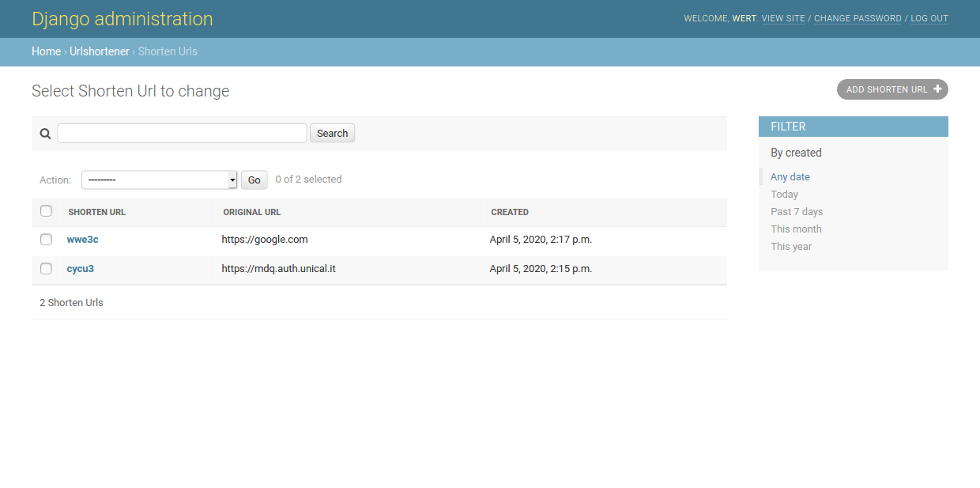Filter by Any date
Viewport: 980px width, 488px height.
tap(790, 177)
